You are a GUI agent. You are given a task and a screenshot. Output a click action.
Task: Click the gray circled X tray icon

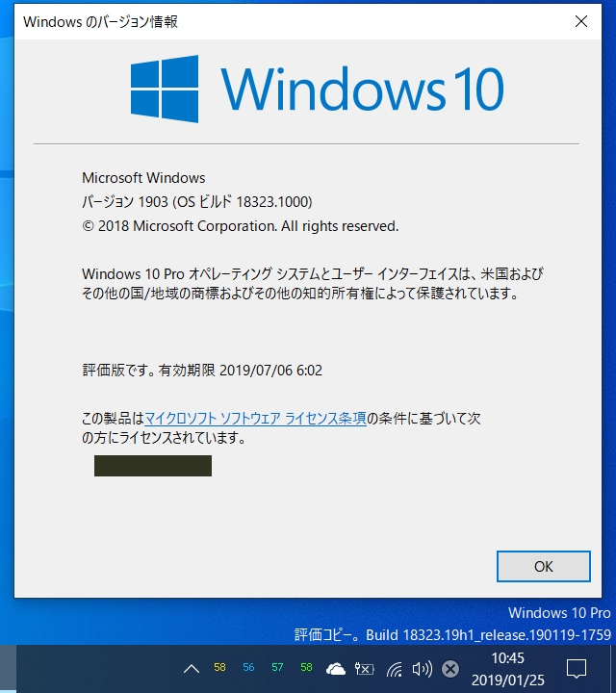[450, 669]
